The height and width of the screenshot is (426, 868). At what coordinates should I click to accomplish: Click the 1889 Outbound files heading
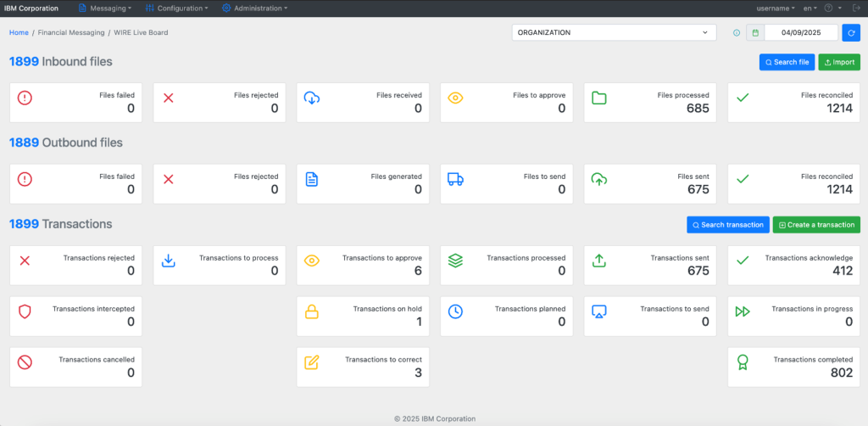(x=66, y=143)
